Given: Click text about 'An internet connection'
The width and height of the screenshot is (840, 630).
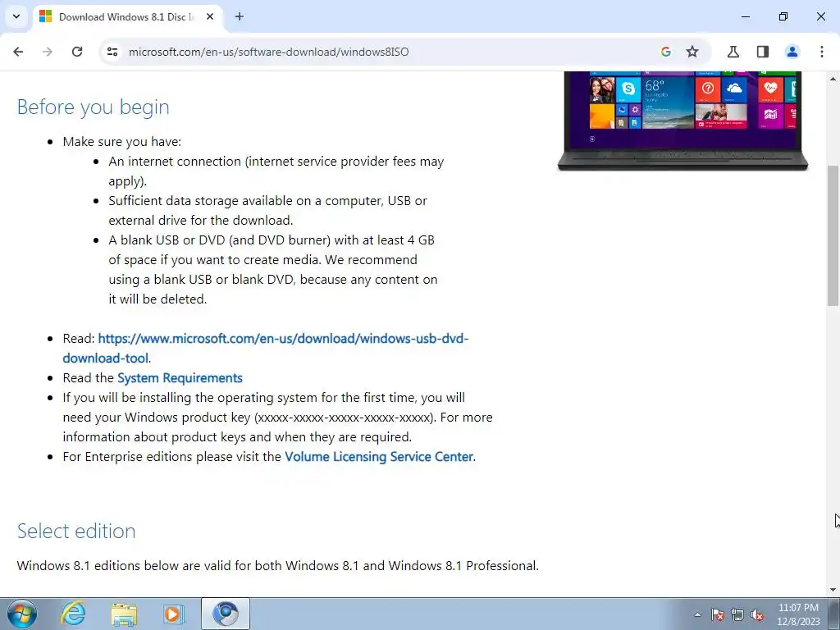Looking at the screenshot, I should [276, 171].
